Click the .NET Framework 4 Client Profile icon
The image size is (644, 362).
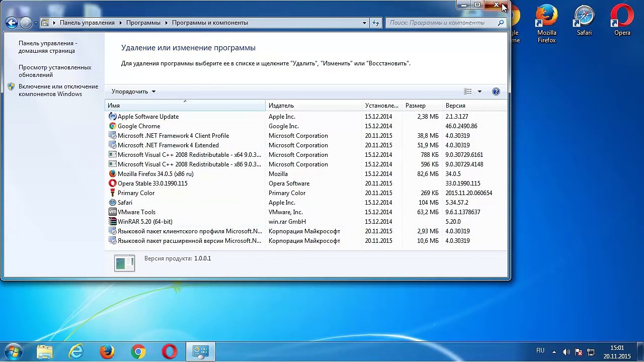tap(113, 136)
